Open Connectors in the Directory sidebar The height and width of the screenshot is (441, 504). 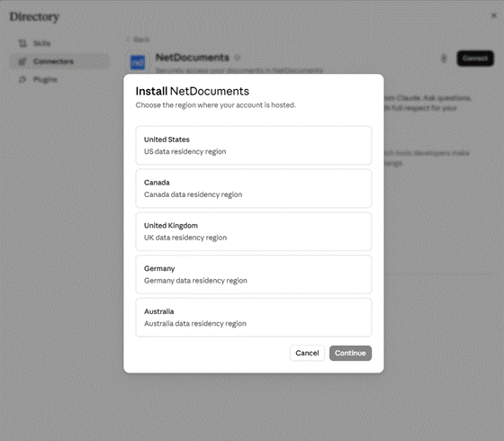59,61
